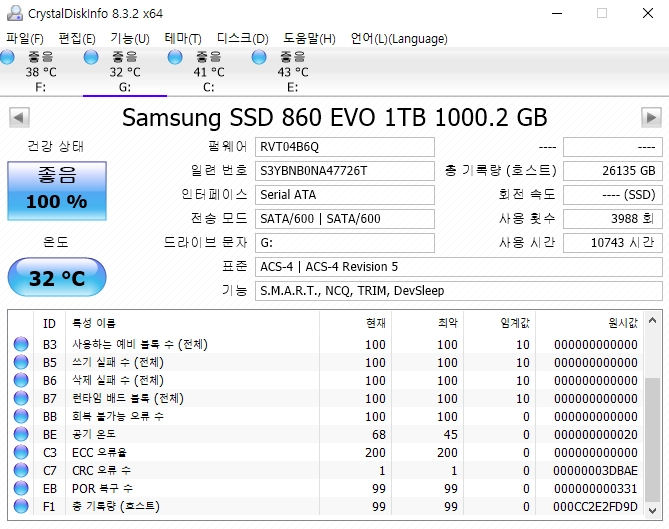Click the firmware field RVT04B6Q
Viewport: 669px width, 529px height.
tap(345, 147)
